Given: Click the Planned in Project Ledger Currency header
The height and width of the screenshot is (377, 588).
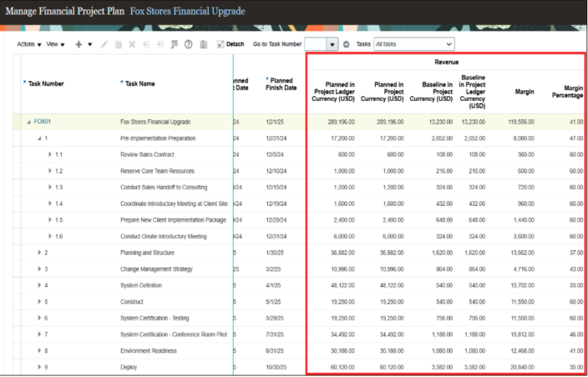Looking at the screenshot, I should coord(334,92).
